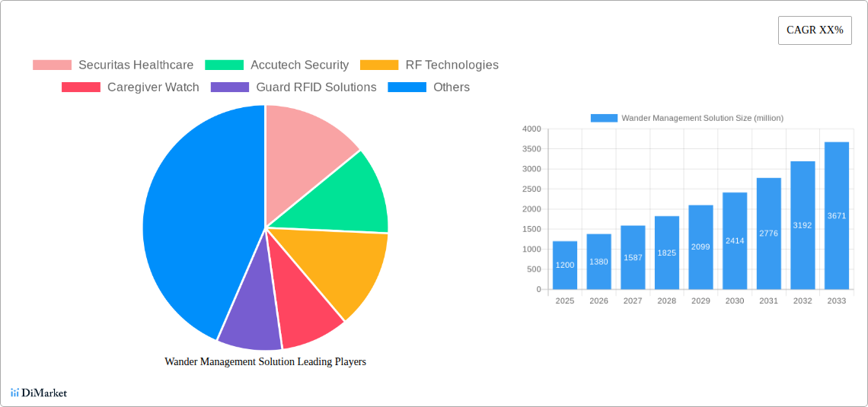The image size is (868, 407).
Task: Click the 2029 bar showing 2099
Action: click(700, 247)
